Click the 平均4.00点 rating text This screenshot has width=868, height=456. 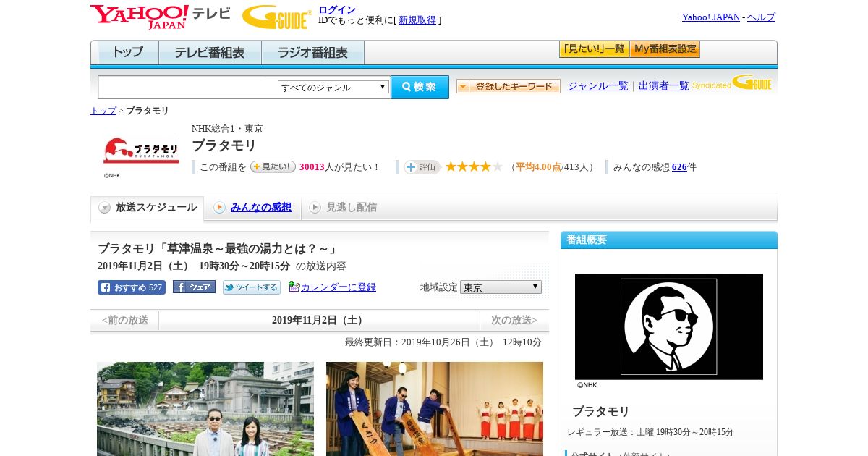pos(538,167)
